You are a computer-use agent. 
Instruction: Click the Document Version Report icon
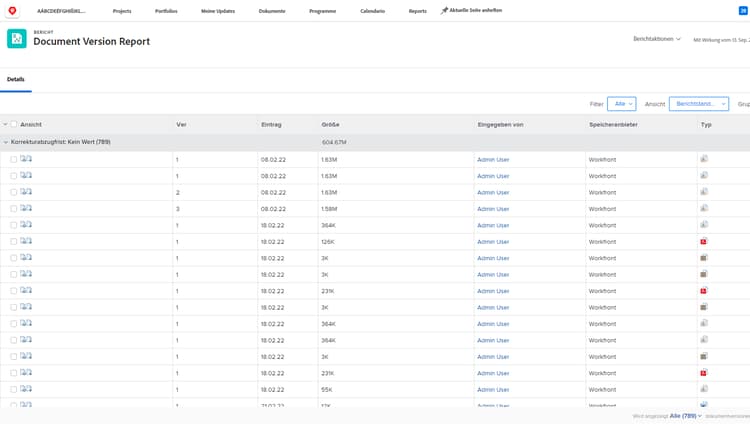pyautogui.click(x=17, y=38)
